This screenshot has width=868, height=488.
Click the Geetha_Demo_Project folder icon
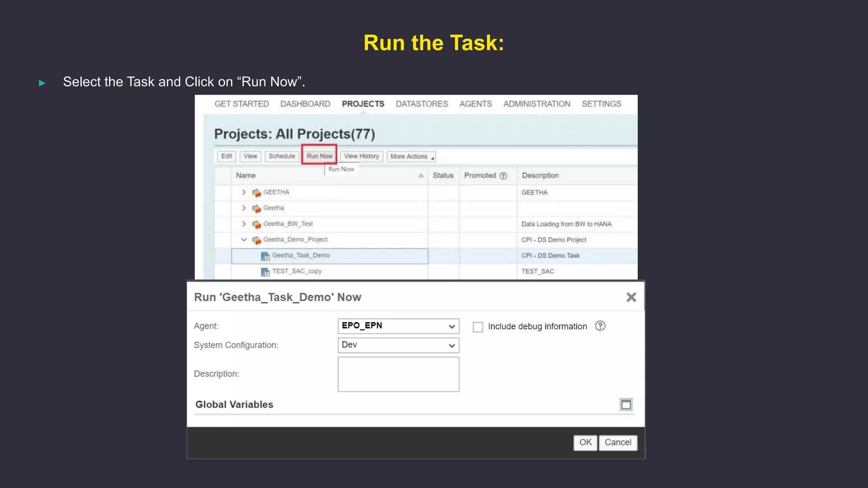[x=256, y=240]
